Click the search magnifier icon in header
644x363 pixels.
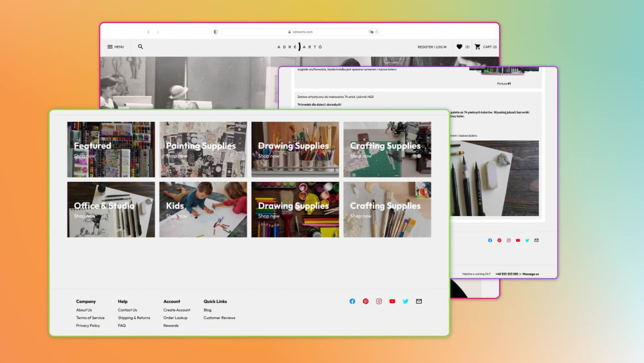[x=140, y=47]
